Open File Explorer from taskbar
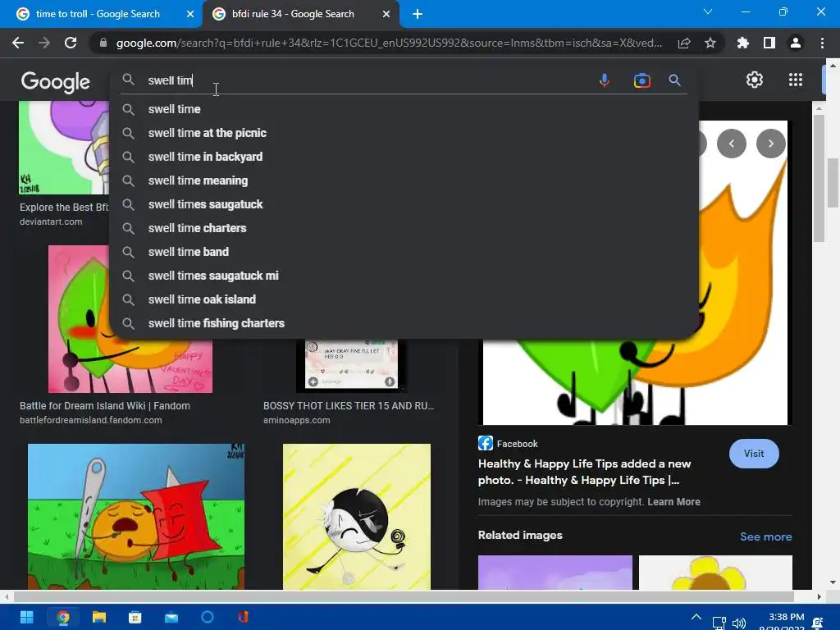 pos(99,617)
